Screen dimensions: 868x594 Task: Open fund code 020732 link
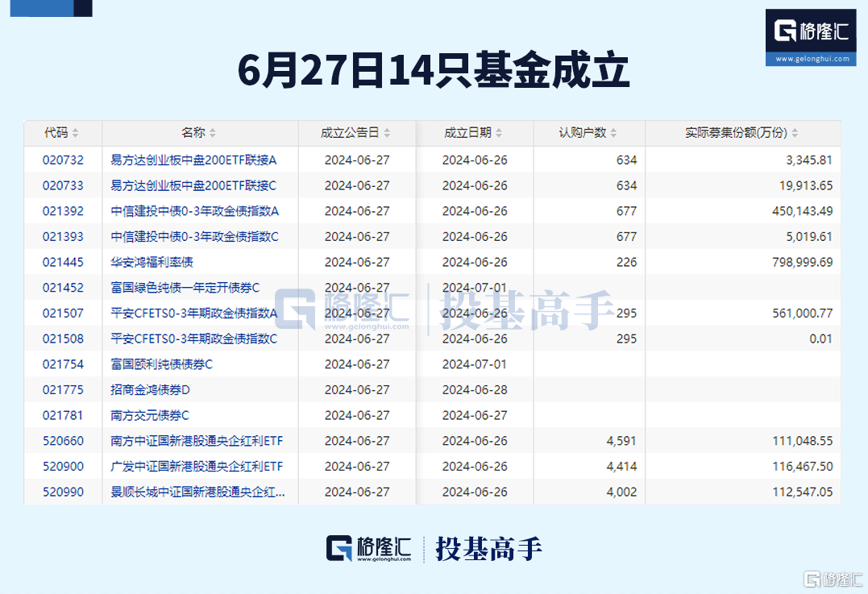coord(63,160)
